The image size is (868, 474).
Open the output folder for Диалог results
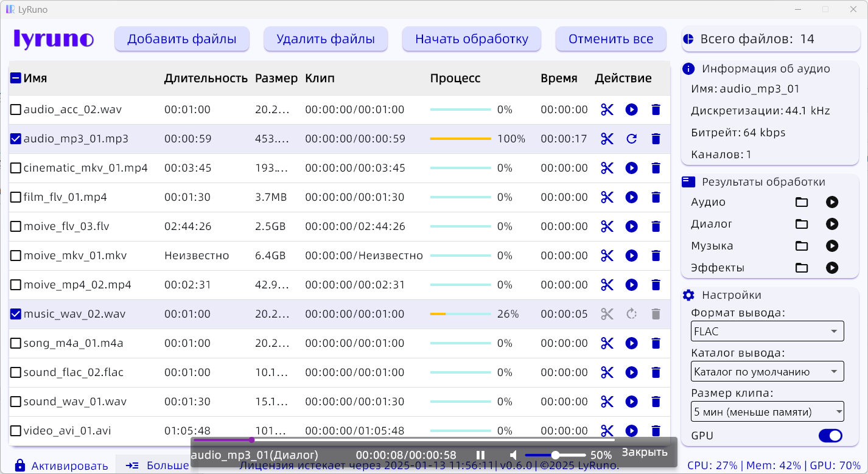coord(801,224)
